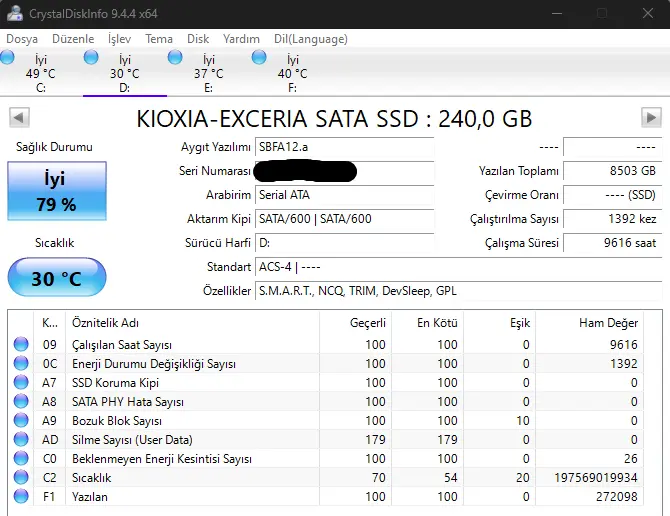Image resolution: width=670 pixels, height=516 pixels.
Task: Click raw value 197569019934 in Sıcaklık row
Action: [596, 478]
